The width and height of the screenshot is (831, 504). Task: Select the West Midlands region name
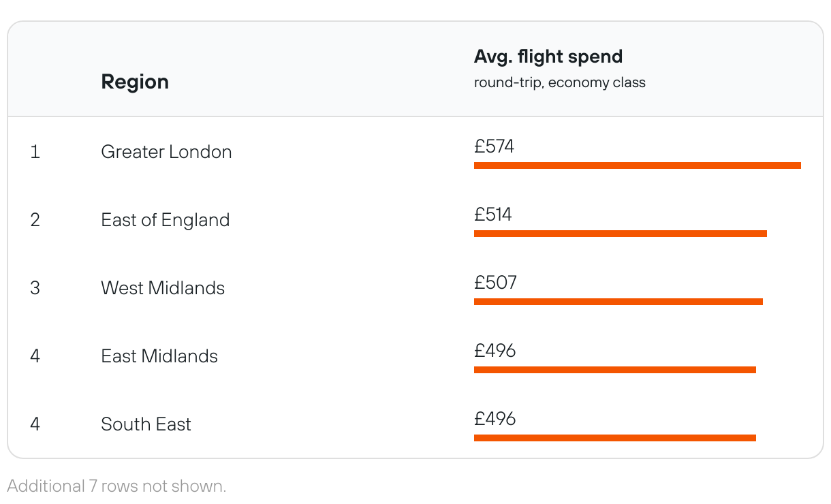(x=162, y=287)
